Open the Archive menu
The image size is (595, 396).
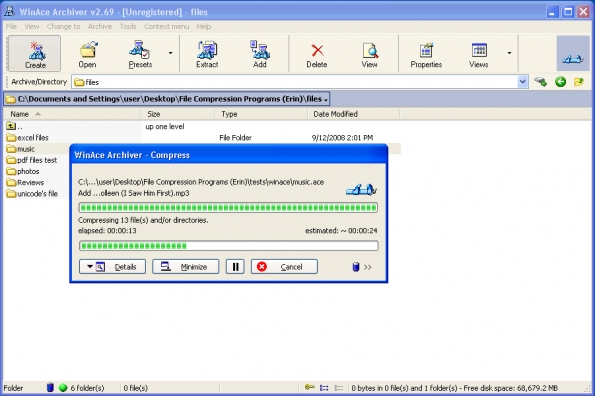pos(100,26)
